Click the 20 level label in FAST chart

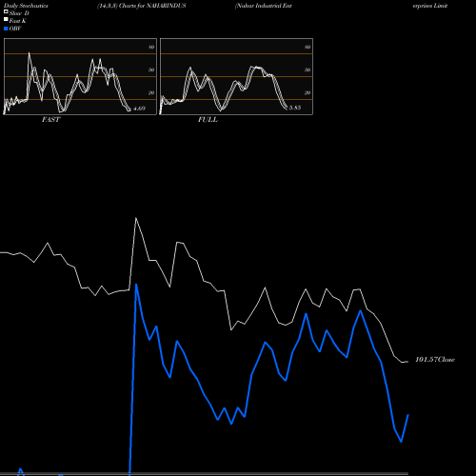click(151, 92)
